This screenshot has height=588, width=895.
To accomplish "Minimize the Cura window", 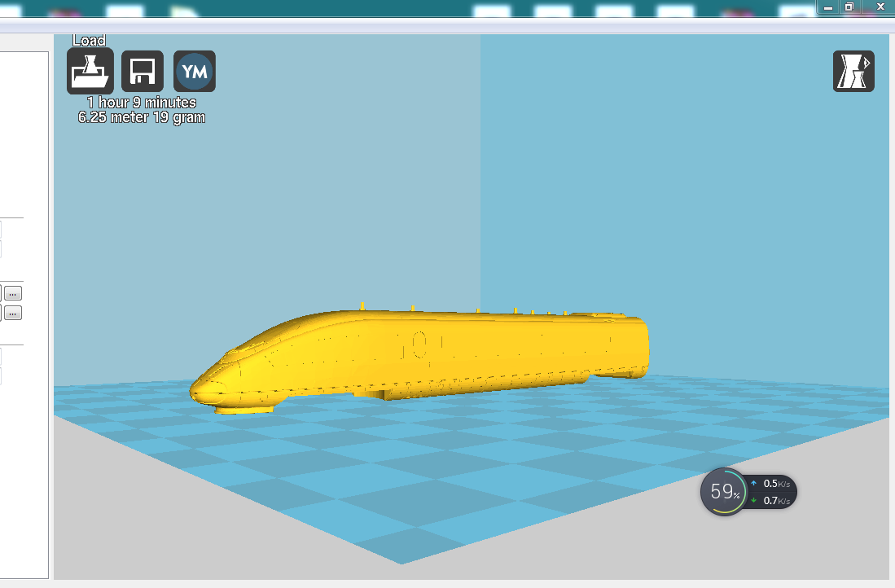I will 827,7.
